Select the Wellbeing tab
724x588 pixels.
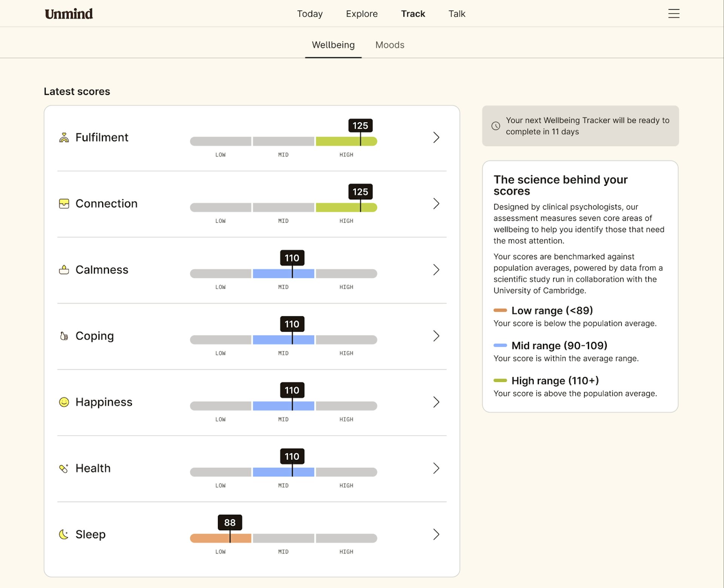click(x=333, y=45)
